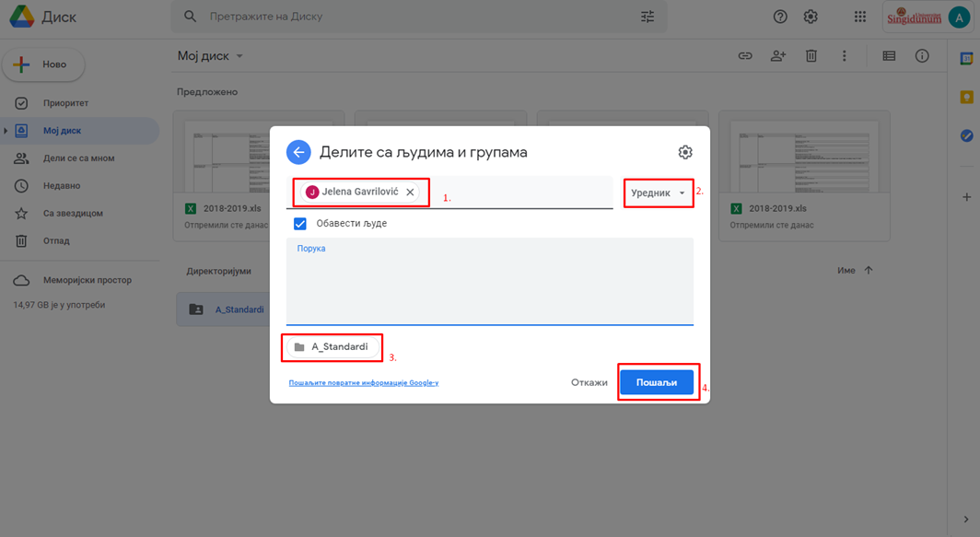The width and height of the screenshot is (980, 537).
Task: Open the Уредник role dropdown
Action: 658,193
